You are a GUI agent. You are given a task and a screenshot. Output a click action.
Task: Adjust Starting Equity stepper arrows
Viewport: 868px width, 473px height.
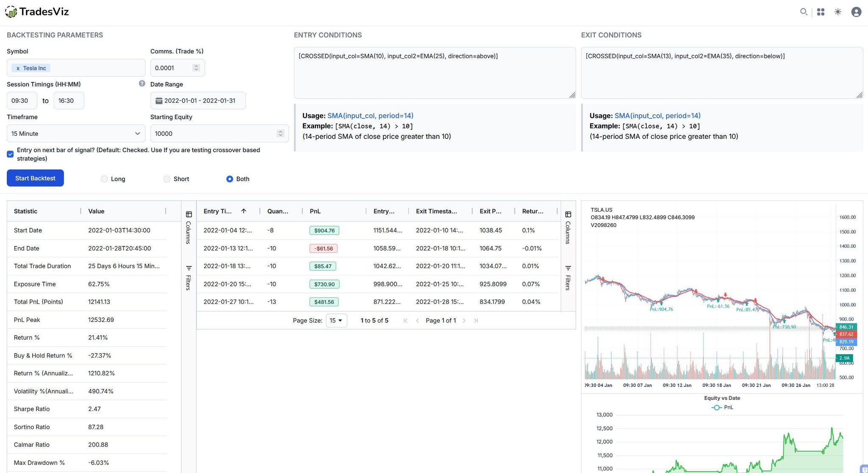pyautogui.click(x=280, y=134)
